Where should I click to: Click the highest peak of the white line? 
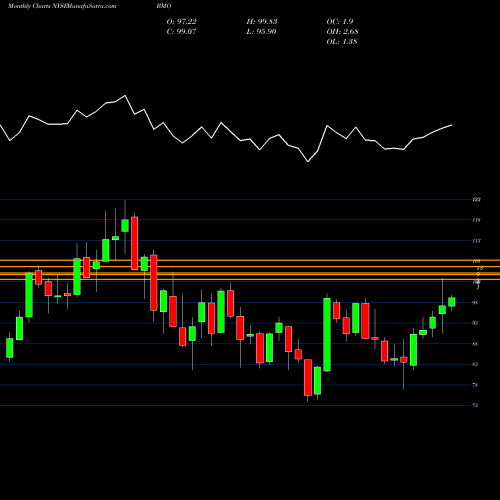tap(125, 96)
